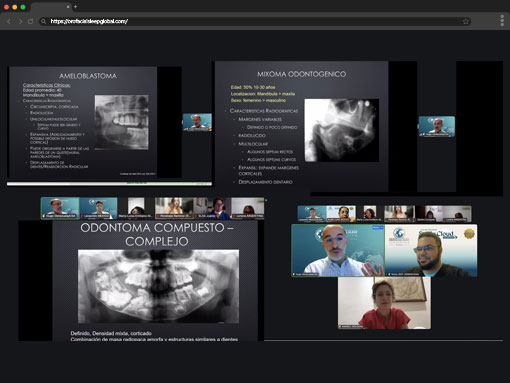
Task: Open the Odontoma Compuesto panoramic x-ray slide
Action: click(x=155, y=281)
